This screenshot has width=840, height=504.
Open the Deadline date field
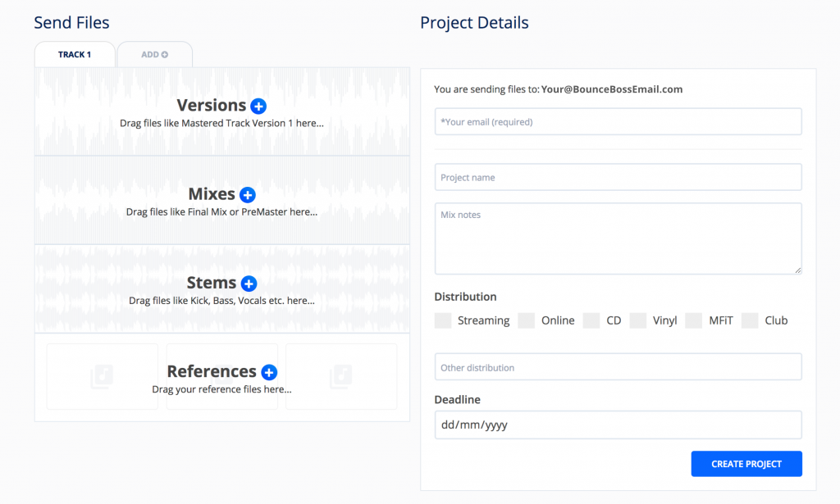pyautogui.click(x=618, y=425)
